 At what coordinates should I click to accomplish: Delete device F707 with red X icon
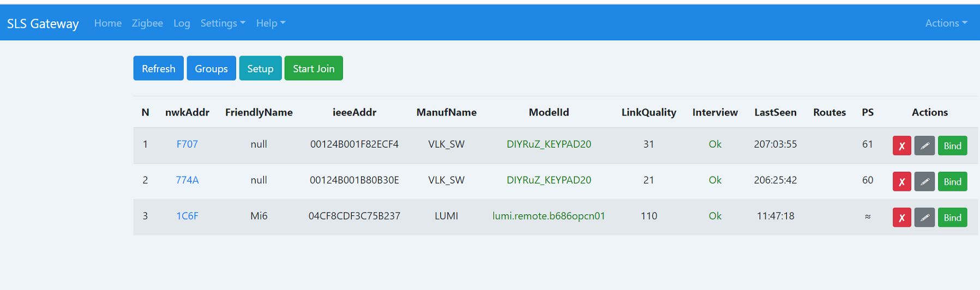901,146
